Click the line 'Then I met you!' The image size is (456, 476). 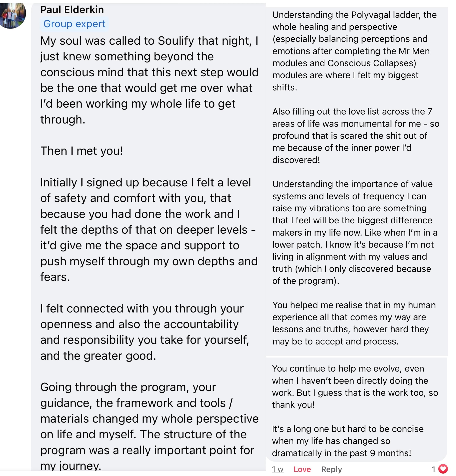pos(81,151)
